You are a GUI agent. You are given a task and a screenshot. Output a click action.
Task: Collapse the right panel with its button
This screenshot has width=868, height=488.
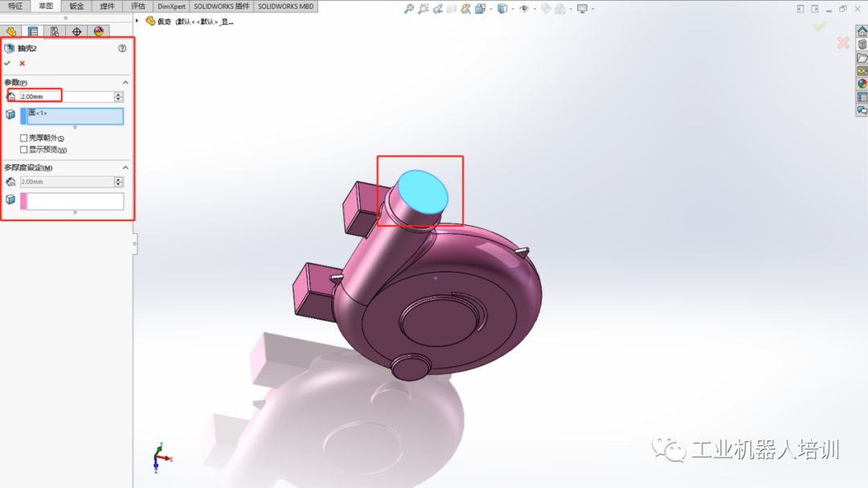815,9
